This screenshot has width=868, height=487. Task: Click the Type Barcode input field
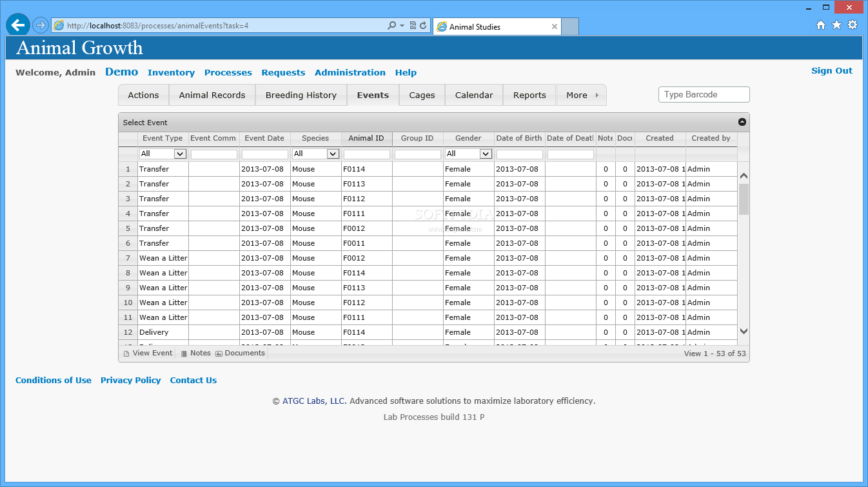click(704, 95)
